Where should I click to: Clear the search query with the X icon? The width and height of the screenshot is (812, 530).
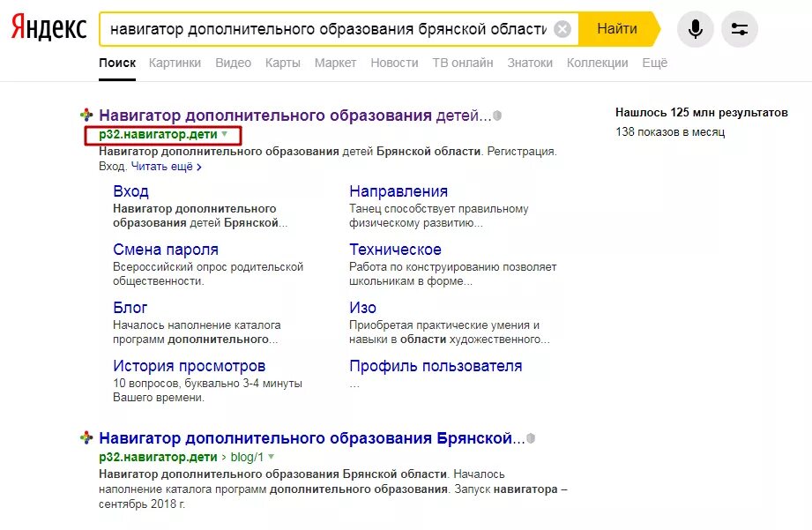pos(562,29)
